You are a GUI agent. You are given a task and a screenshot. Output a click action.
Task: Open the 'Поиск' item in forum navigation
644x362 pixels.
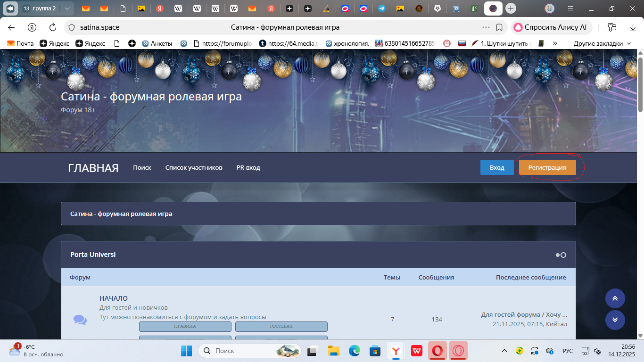pos(142,168)
